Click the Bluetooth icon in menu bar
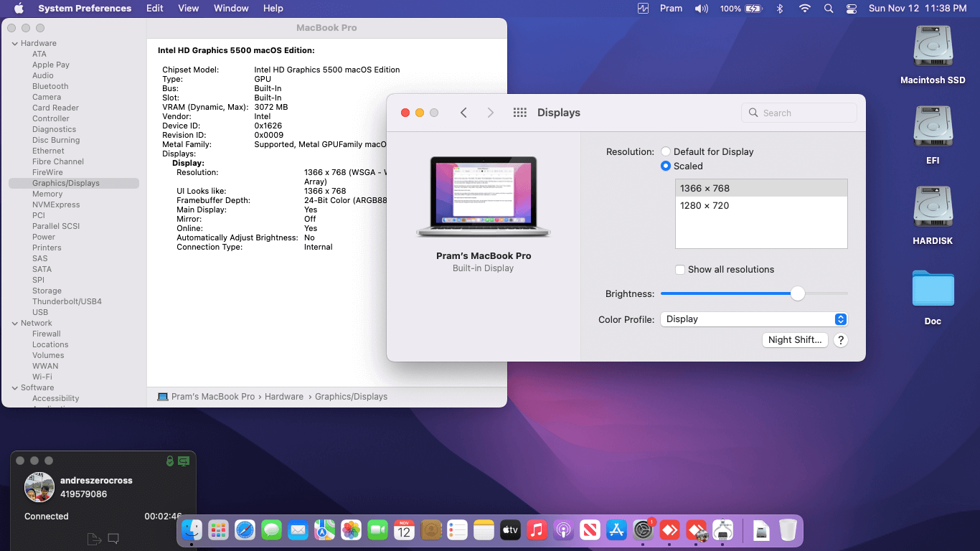This screenshot has height=551, width=980. click(x=780, y=9)
